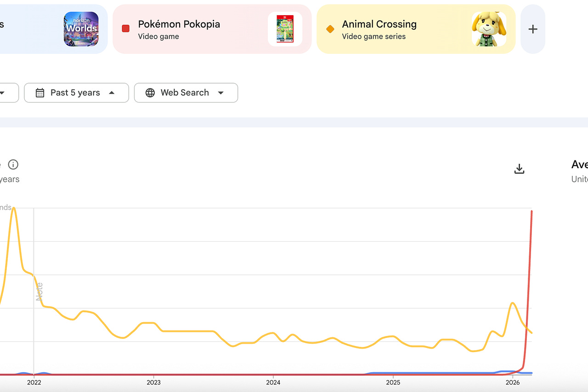The image size is (588, 392).
Task: Click the Note marker on the chart
Action: pos(40,291)
